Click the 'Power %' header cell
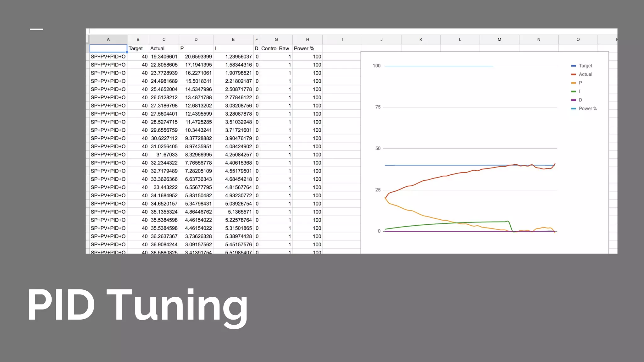This screenshot has width=644, height=362. pyautogui.click(x=308, y=48)
